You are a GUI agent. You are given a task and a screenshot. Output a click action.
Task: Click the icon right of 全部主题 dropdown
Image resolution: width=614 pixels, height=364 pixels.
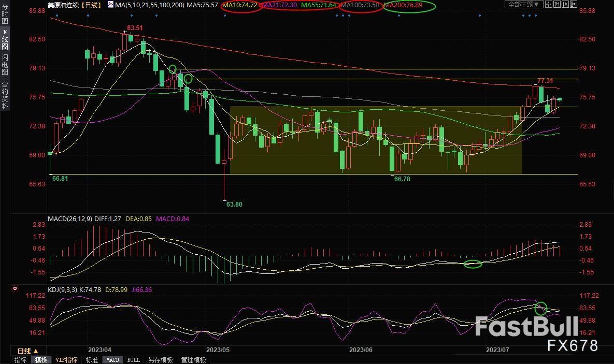pyautogui.click(x=550, y=4)
